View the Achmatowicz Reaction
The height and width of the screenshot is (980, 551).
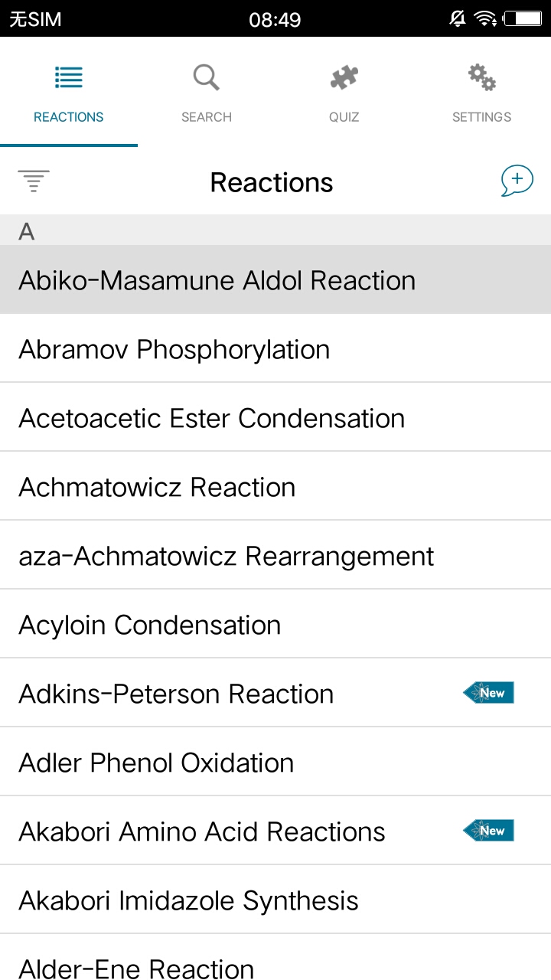157,487
